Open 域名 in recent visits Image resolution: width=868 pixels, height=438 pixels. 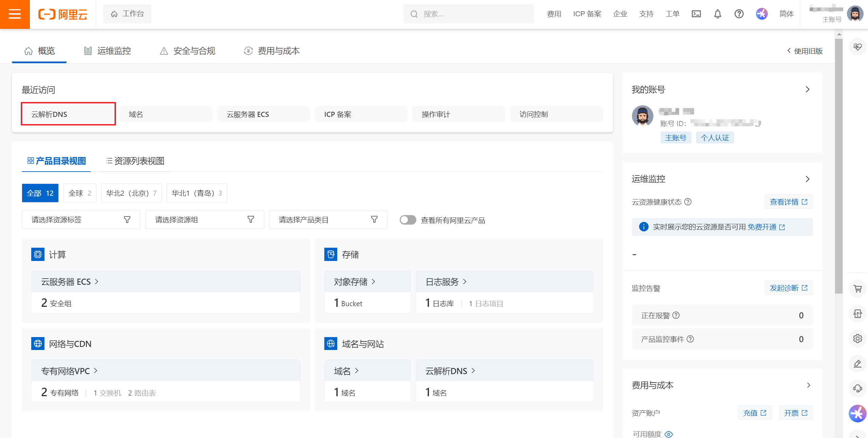click(x=166, y=114)
